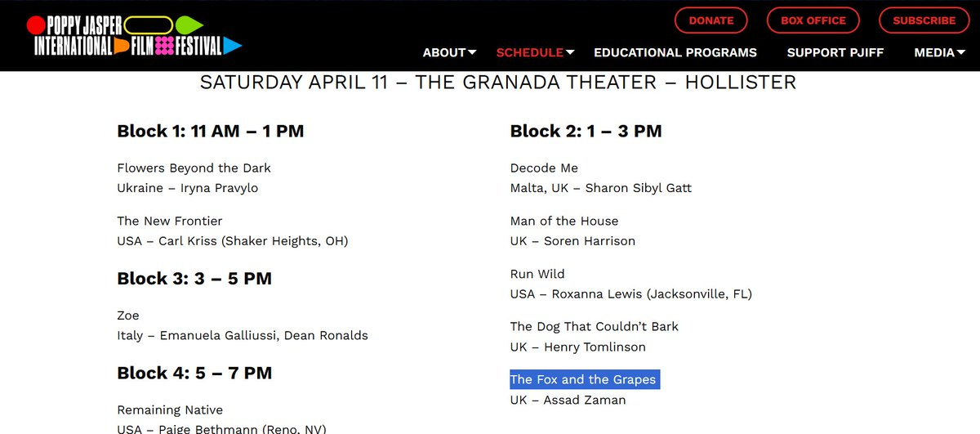
Task: Expand the About menu arrow
Action: (x=473, y=52)
